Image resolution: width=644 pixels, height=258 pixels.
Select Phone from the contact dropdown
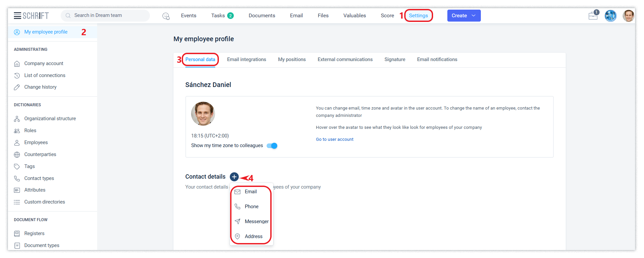point(251,207)
